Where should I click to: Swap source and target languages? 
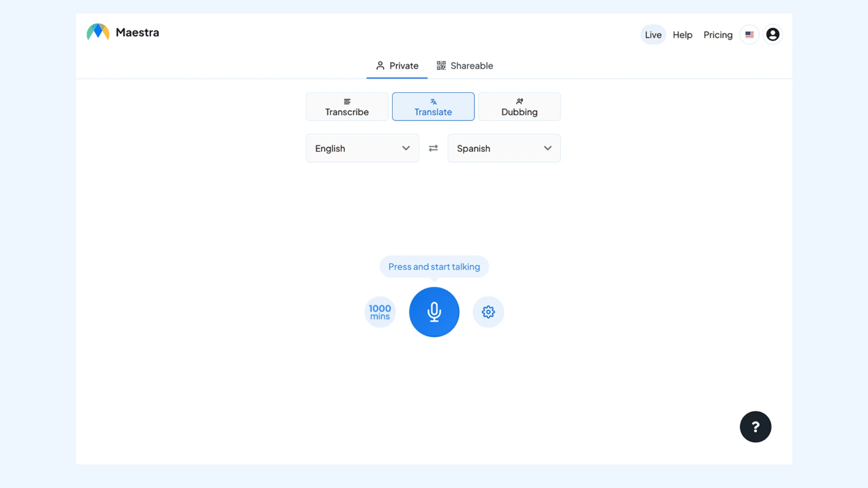[433, 148]
